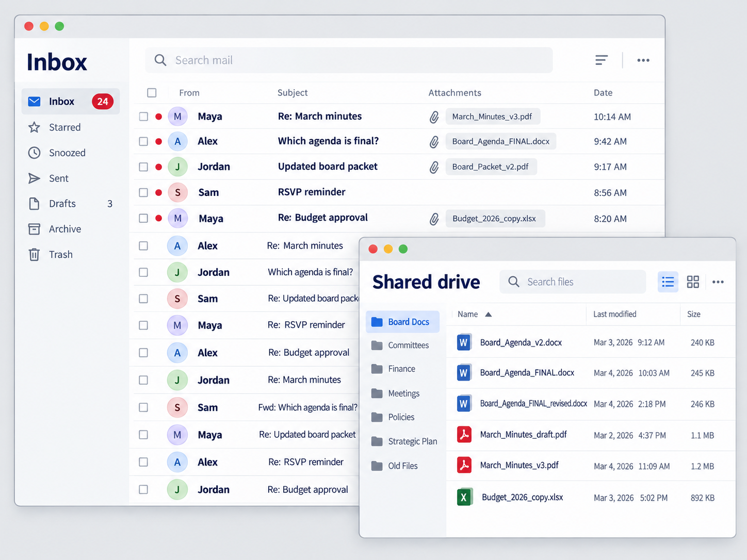Switch Shared drive to grid view
Viewport: 747px width, 560px height.
pos(693,282)
